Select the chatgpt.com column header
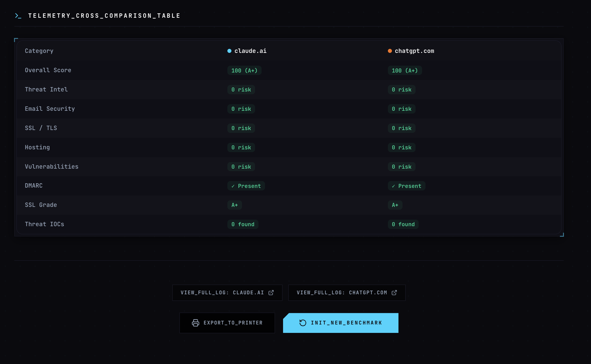The height and width of the screenshot is (364, 591). (x=414, y=51)
